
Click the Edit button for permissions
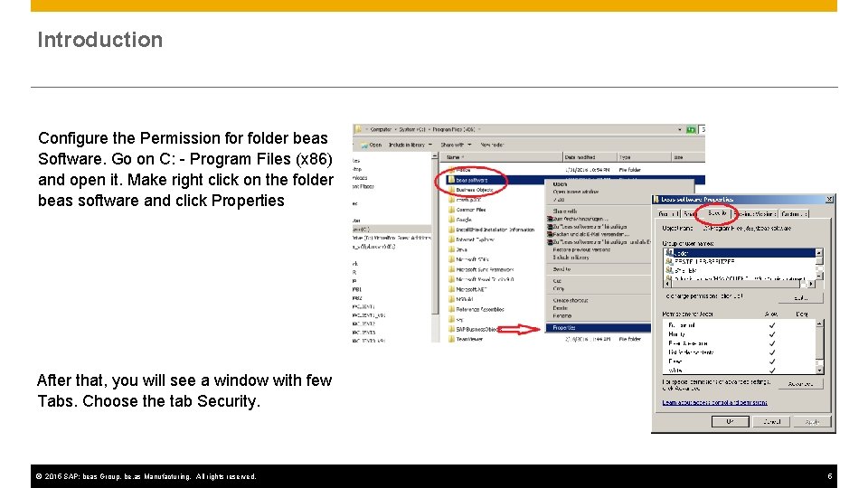tap(800, 297)
